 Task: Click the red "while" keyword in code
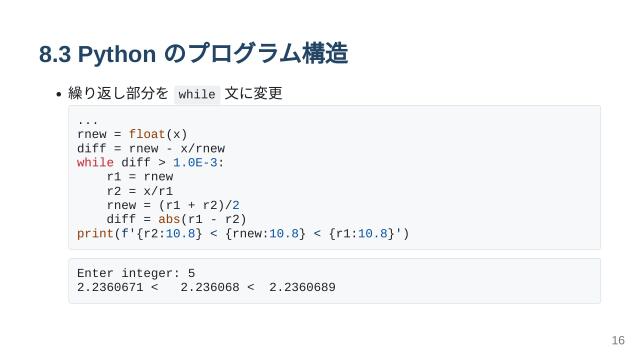point(95,162)
